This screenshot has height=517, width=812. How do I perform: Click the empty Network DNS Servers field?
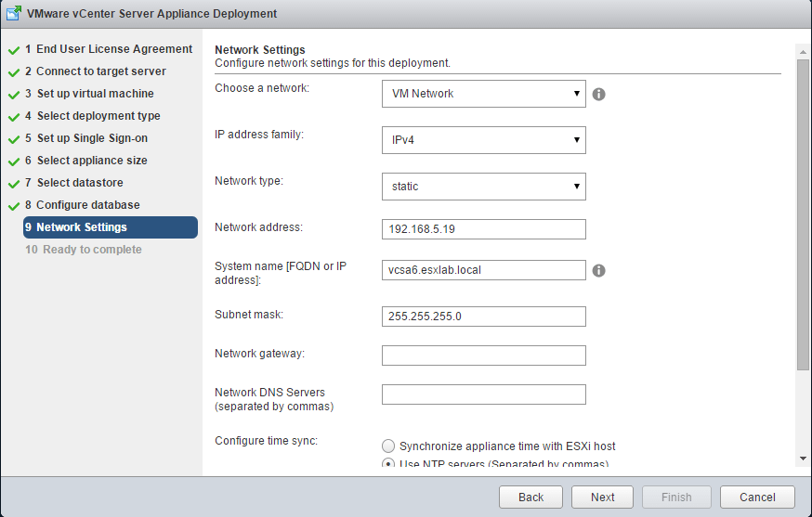coord(484,394)
